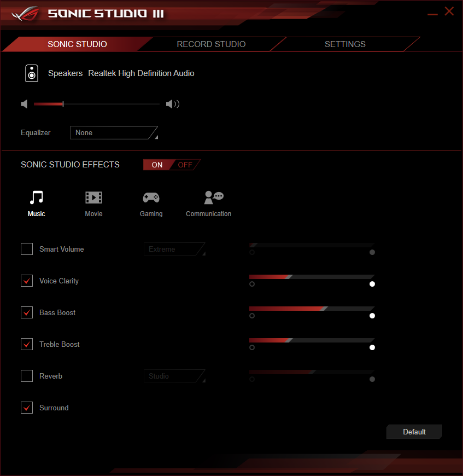Switch to the RECORD STUDIO tab

(211, 44)
